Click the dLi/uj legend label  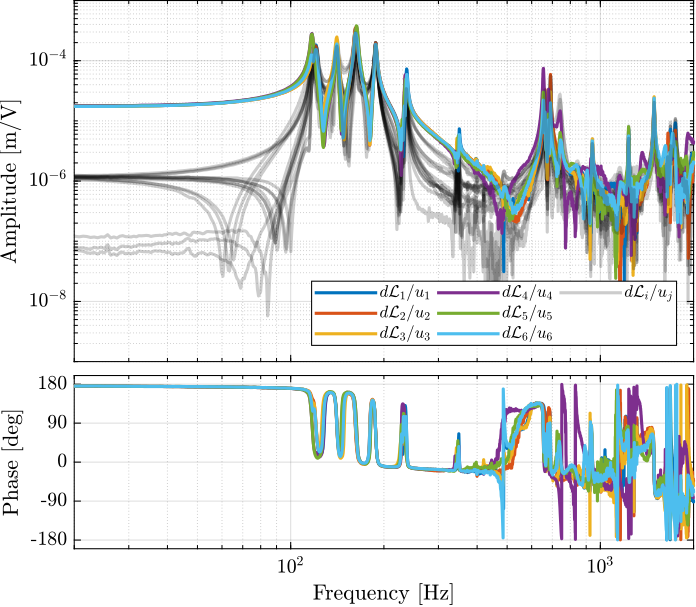coord(649,293)
